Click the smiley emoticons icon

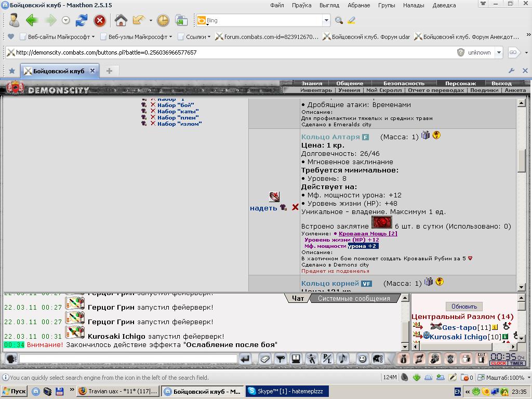(362, 358)
